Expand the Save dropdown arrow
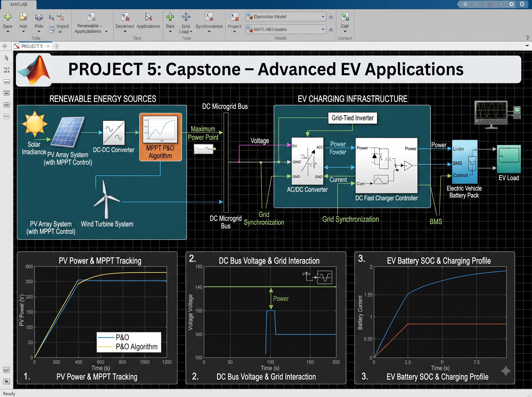This screenshot has height=397, width=532. click(8, 32)
